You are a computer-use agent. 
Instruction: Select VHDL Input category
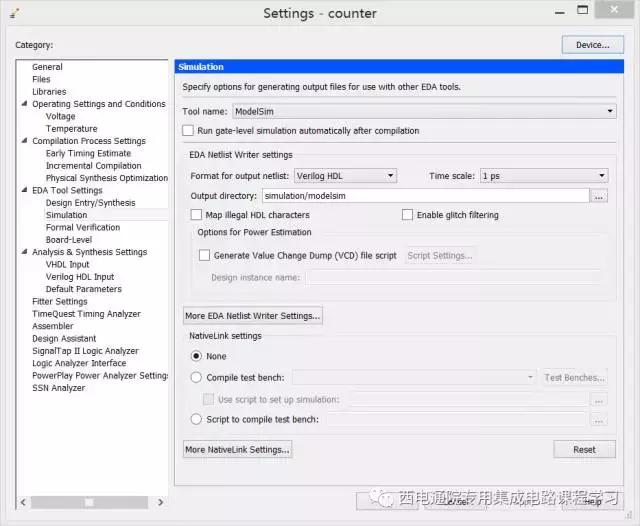click(67, 264)
